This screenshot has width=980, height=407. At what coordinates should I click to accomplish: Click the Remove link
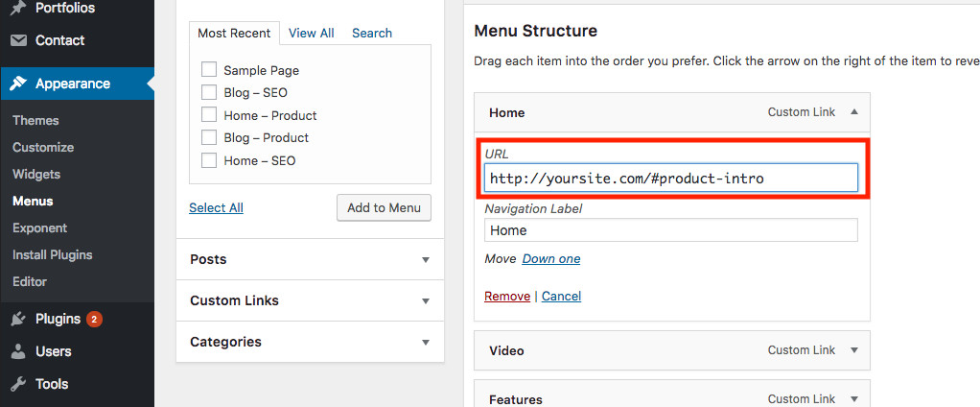pyautogui.click(x=506, y=296)
